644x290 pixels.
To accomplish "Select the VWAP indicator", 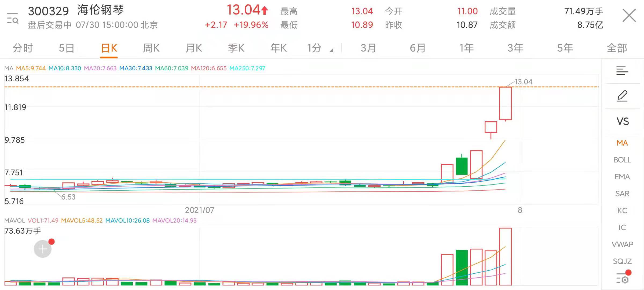I will tap(622, 244).
